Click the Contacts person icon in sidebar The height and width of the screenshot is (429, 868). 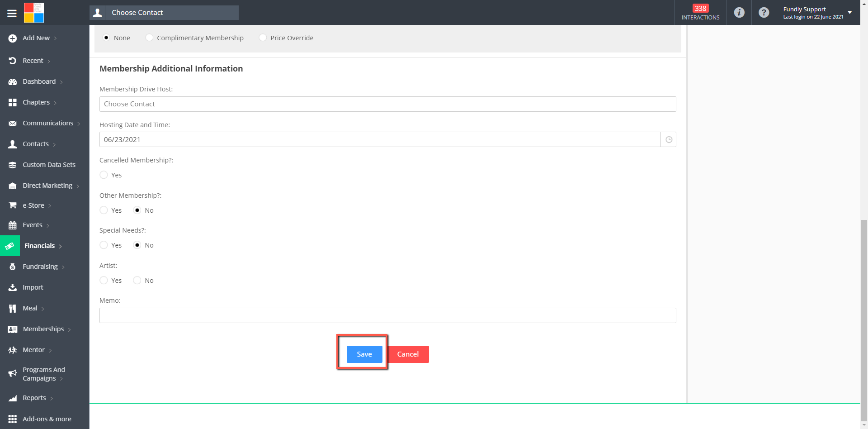(13, 144)
